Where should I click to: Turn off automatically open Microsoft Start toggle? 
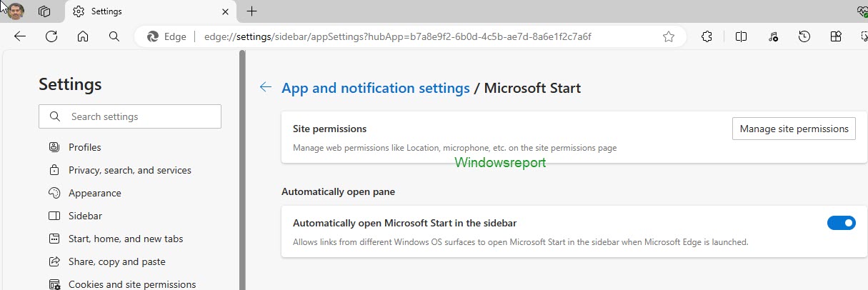[841, 223]
